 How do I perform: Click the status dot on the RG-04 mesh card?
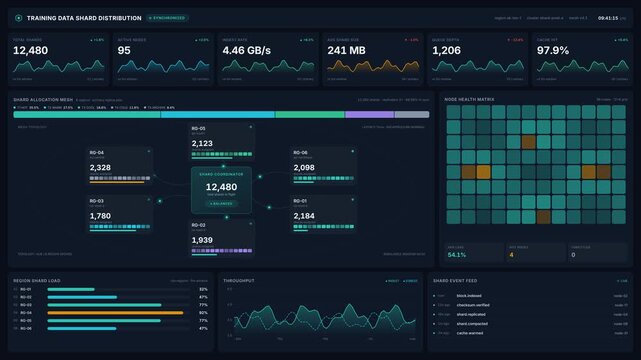coord(149,151)
